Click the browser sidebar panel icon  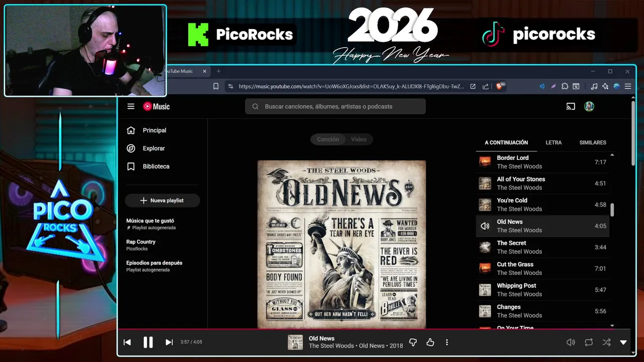[576, 86]
